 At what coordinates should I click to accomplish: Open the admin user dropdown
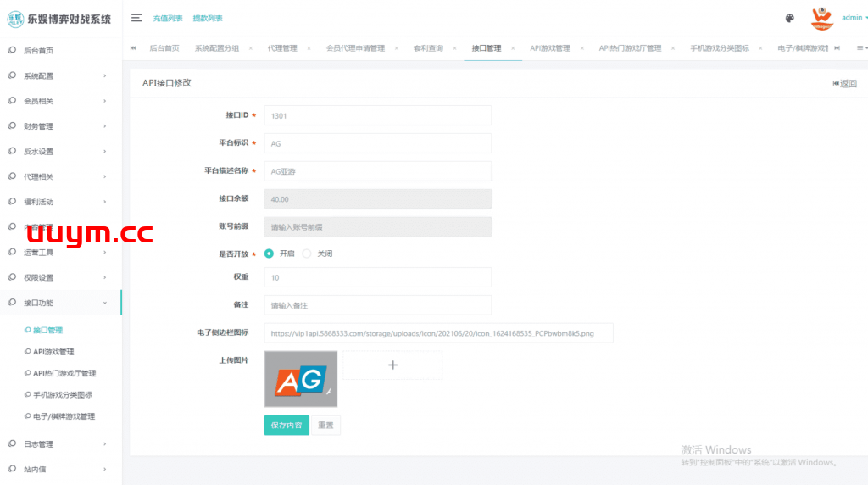[x=854, y=18]
